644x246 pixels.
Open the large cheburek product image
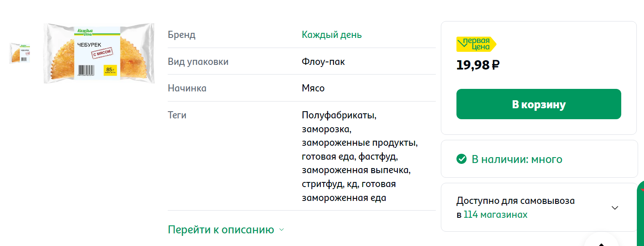click(99, 53)
